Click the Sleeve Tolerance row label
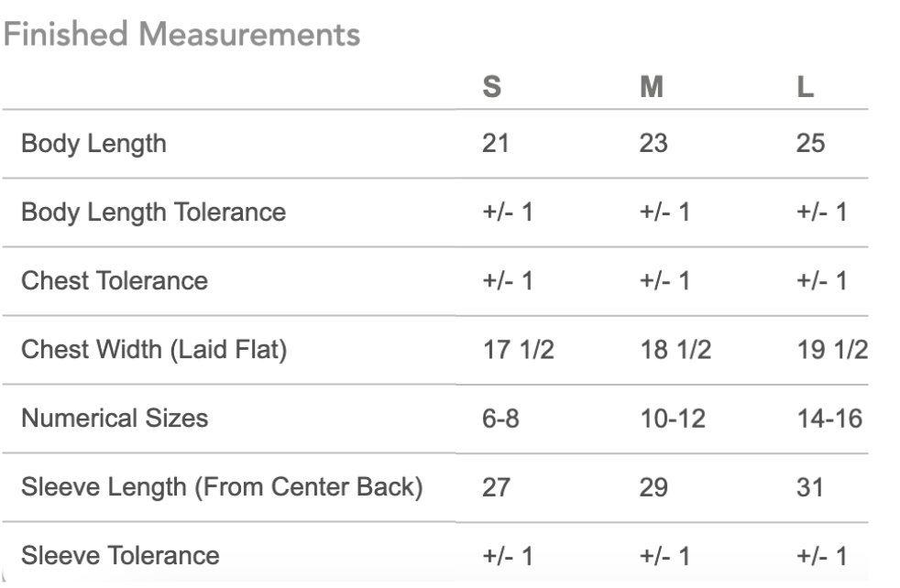 pyautogui.click(x=120, y=555)
